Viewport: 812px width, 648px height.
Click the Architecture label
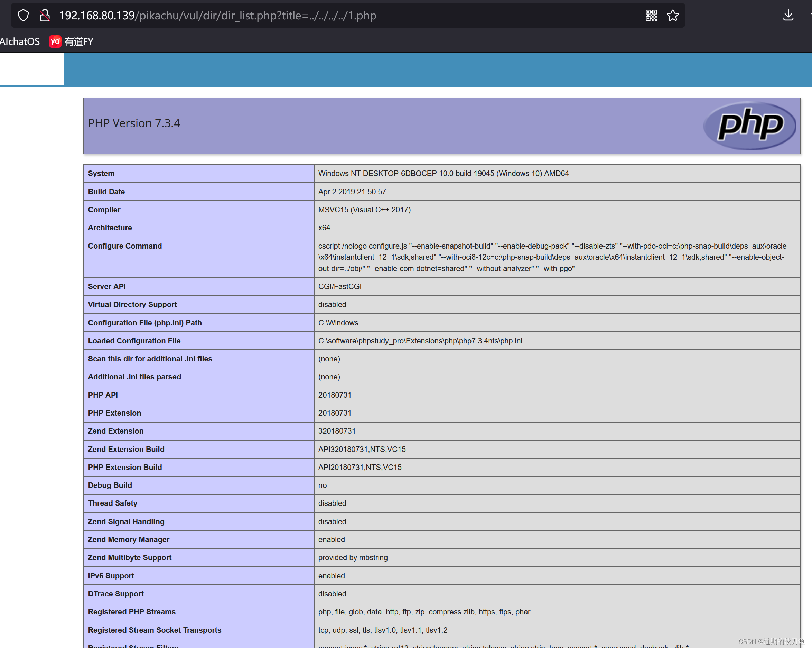tap(110, 228)
